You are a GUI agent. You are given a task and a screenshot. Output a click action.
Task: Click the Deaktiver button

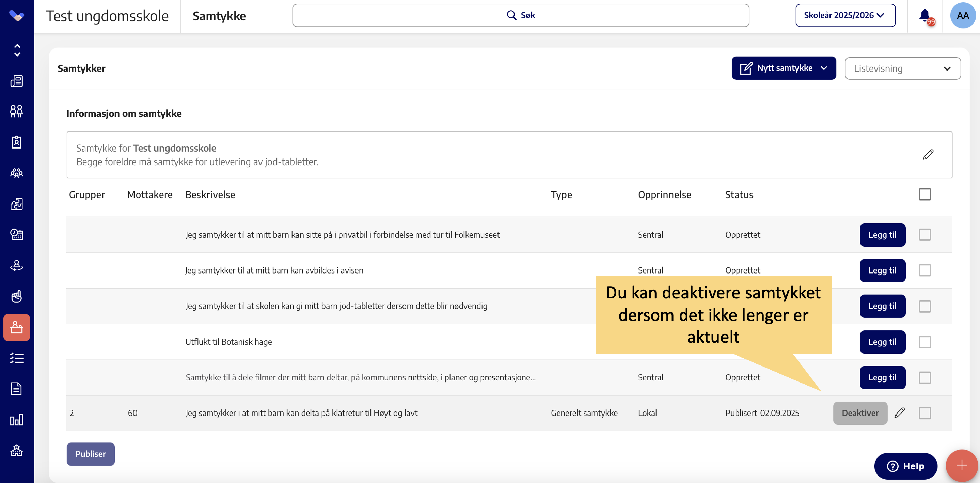pos(860,413)
